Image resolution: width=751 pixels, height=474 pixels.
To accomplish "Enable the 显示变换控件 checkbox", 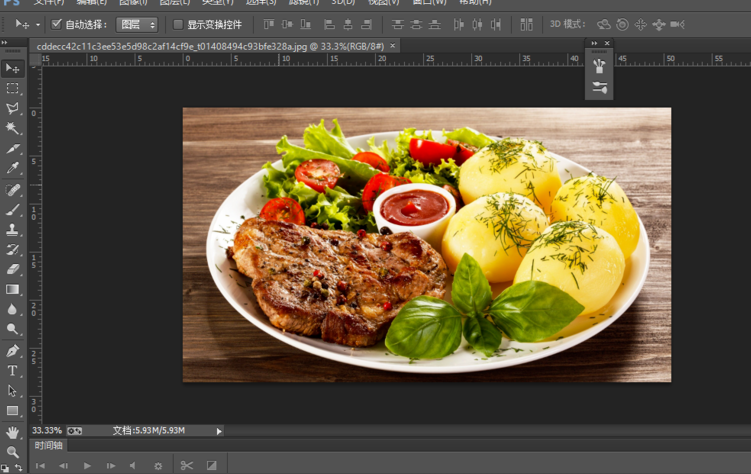I will click(178, 24).
